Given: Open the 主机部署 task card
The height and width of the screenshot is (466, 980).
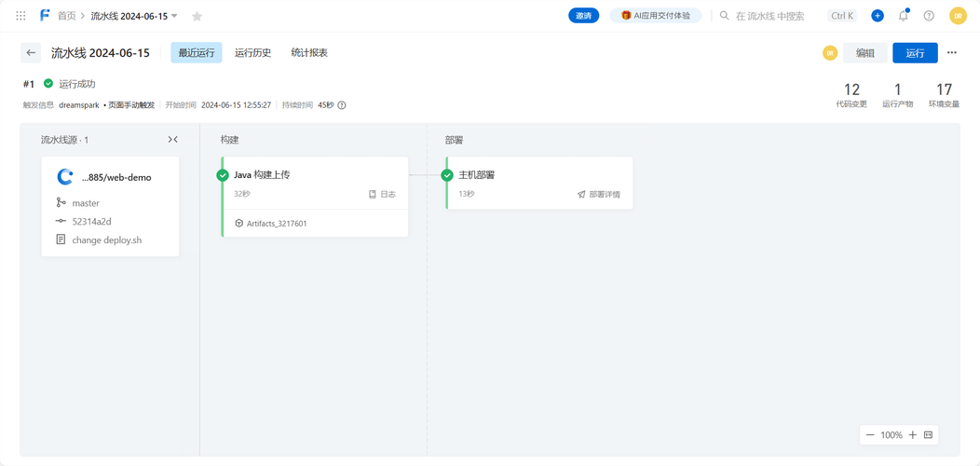Looking at the screenshot, I should (539, 183).
